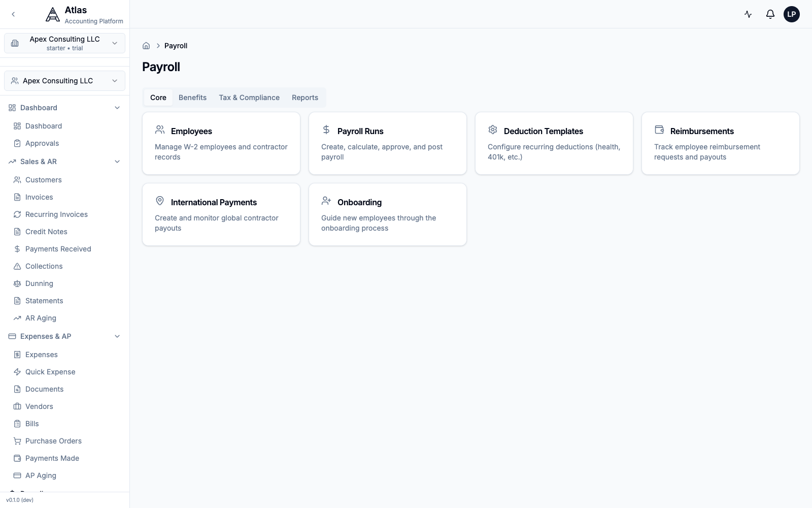Click the Customers people icon in sidebar
Viewport: 812px width, 508px height.
pos(17,180)
